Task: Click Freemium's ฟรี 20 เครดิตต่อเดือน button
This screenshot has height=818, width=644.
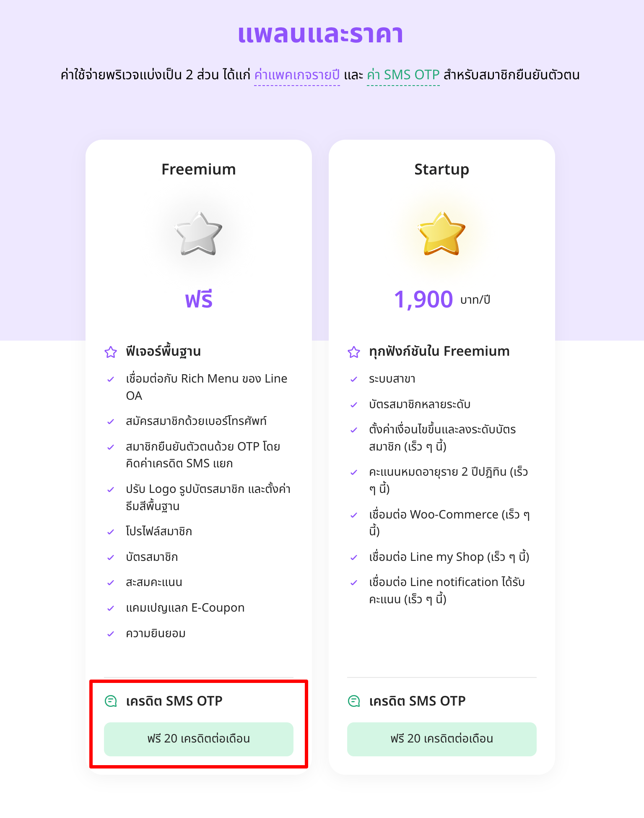Action: point(199,739)
